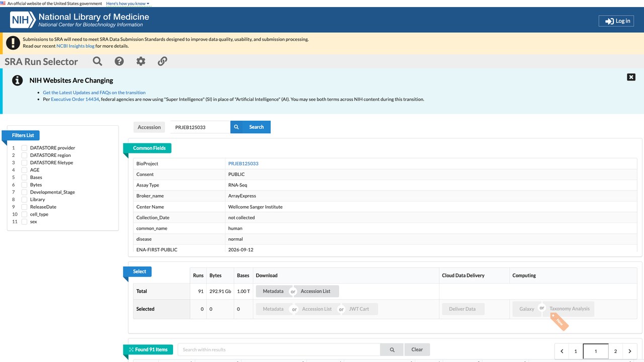
Task: Click Accession List in the Selected row
Action: [x=317, y=309]
